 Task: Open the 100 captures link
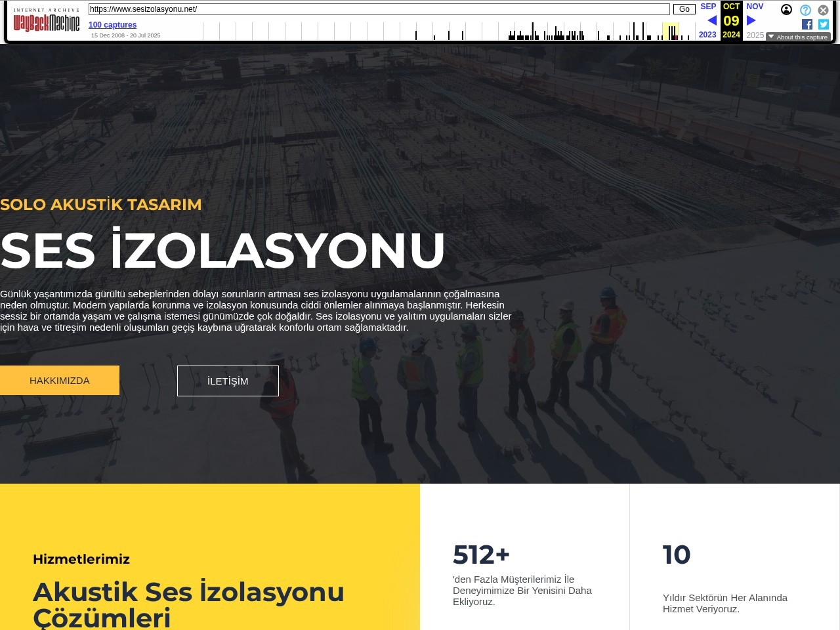[x=112, y=25]
